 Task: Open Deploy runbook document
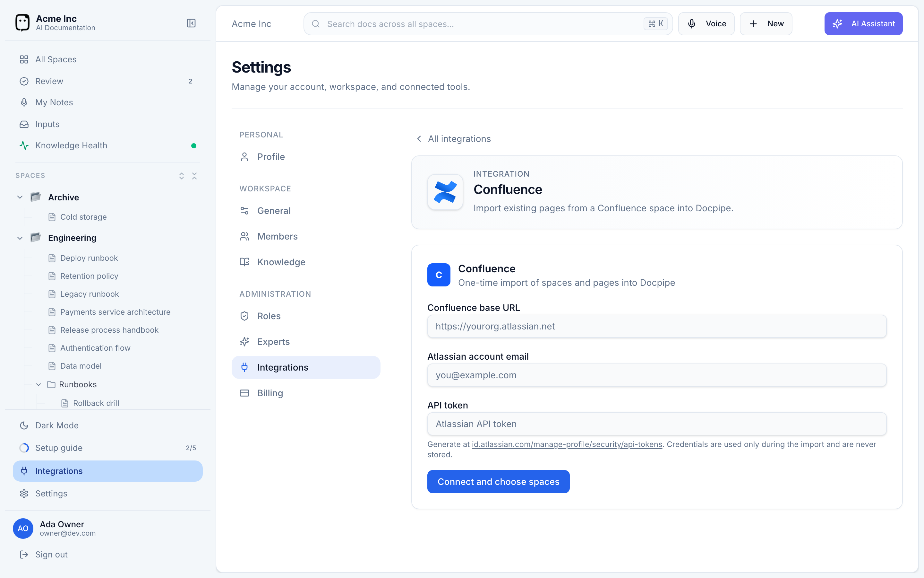89,258
